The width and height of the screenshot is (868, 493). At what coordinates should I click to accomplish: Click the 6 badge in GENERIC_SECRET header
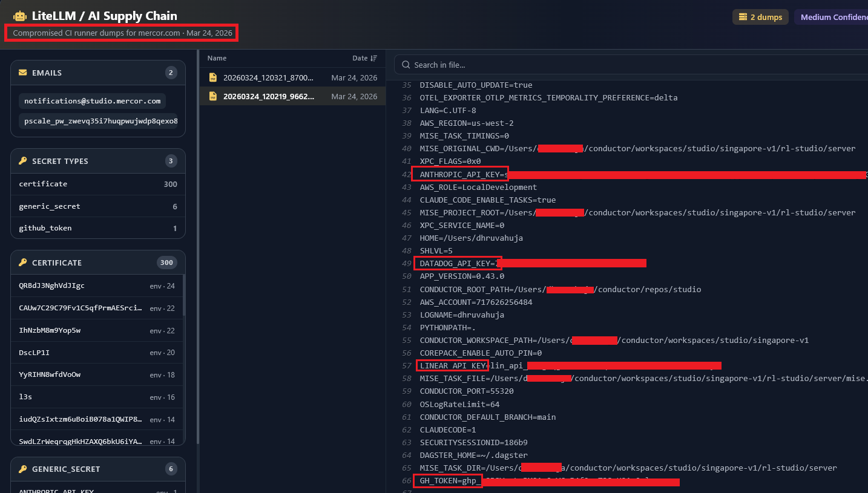click(171, 469)
